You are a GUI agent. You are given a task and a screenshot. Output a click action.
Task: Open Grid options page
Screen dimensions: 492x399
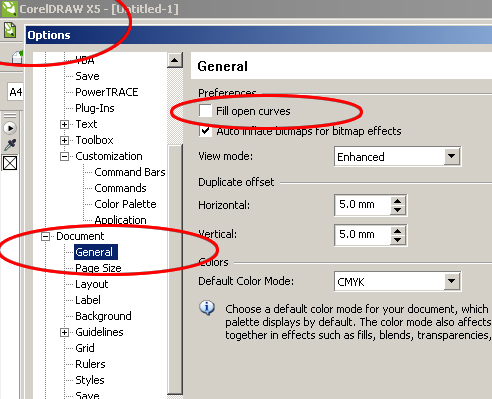[x=85, y=348]
